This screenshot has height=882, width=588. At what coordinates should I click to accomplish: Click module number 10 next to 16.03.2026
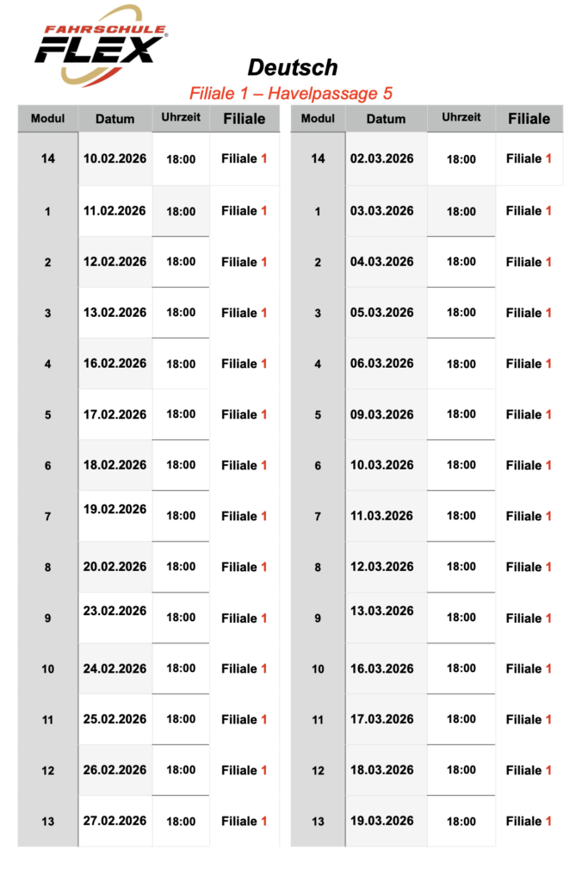318,669
